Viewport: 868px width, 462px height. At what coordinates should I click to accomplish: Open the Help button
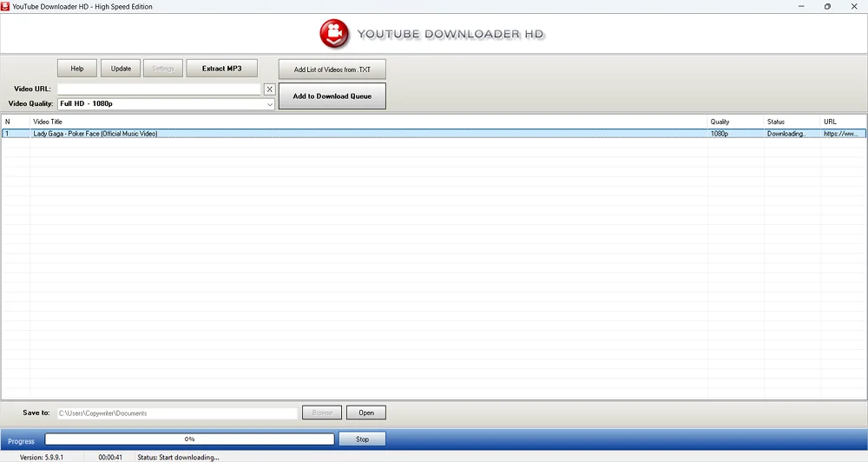(x=77, y=69)
